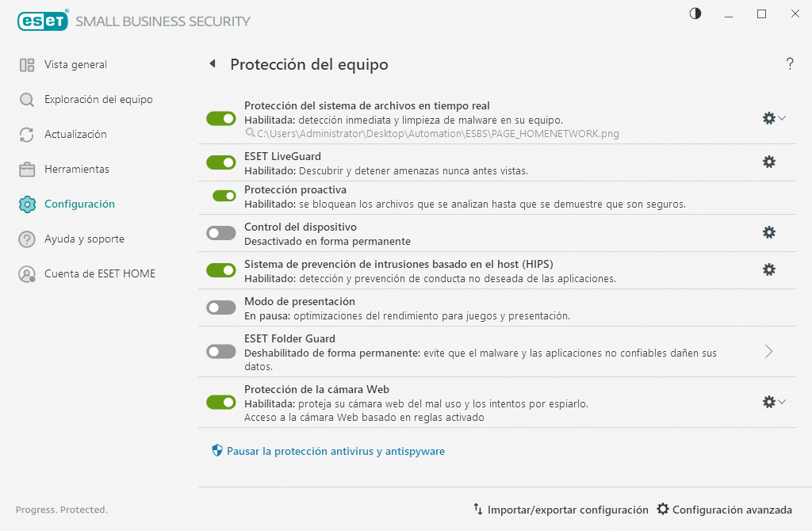Image resolution: width=812 pixels, height=531 pixels.
Task: Enable the ESET Folder Guard toggle
Action: coord(221,351)
